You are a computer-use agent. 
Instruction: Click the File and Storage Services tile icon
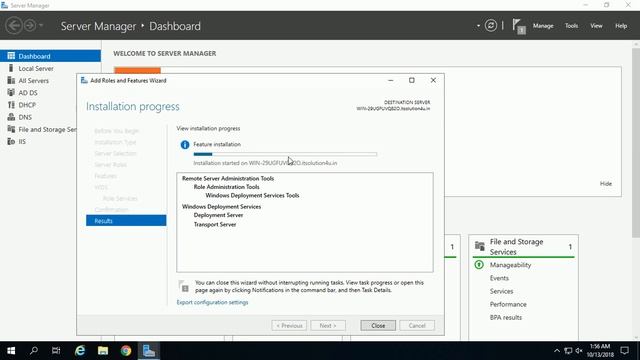coord(480,246)
